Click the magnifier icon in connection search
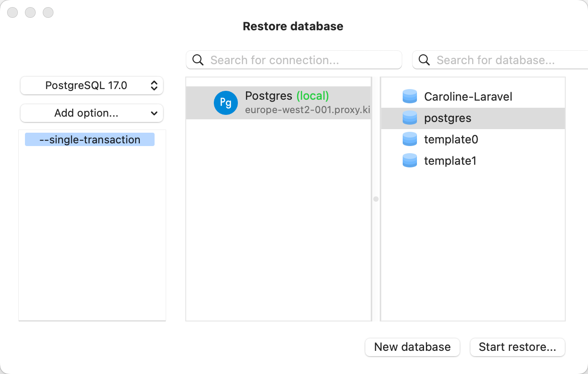This screenshot has width=588, height=374. point(198,60)
